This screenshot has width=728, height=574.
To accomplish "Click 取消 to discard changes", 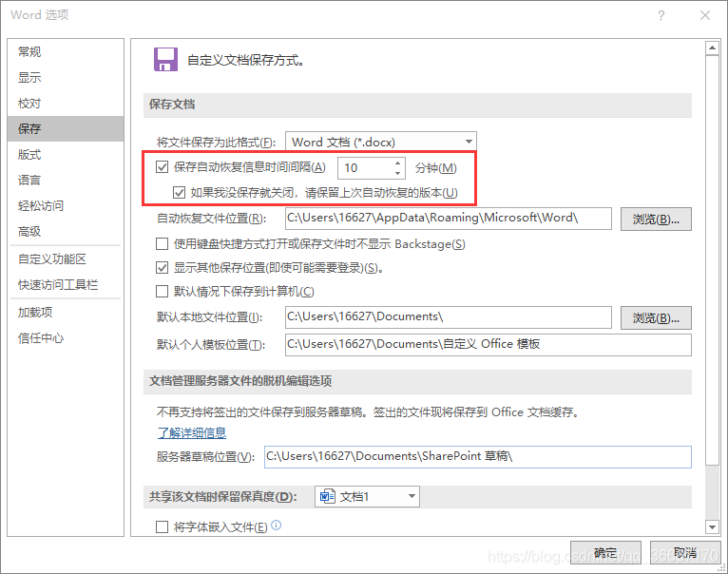I will coord(685,553).
